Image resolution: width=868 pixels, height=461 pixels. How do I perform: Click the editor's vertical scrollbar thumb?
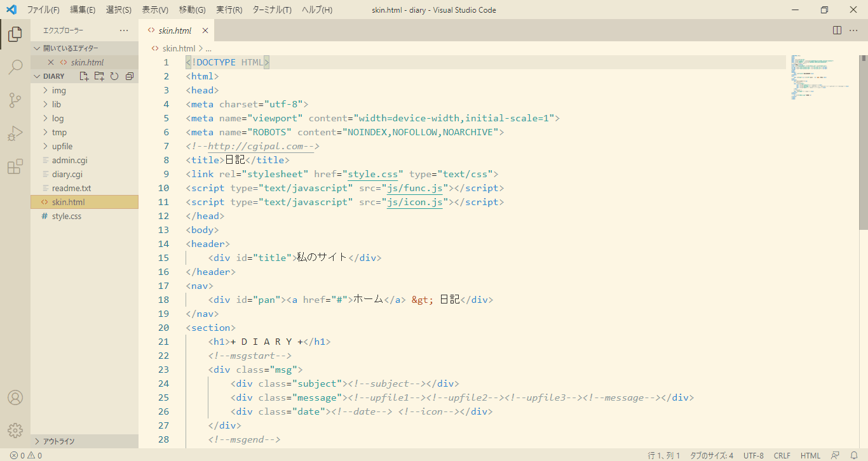864,142
